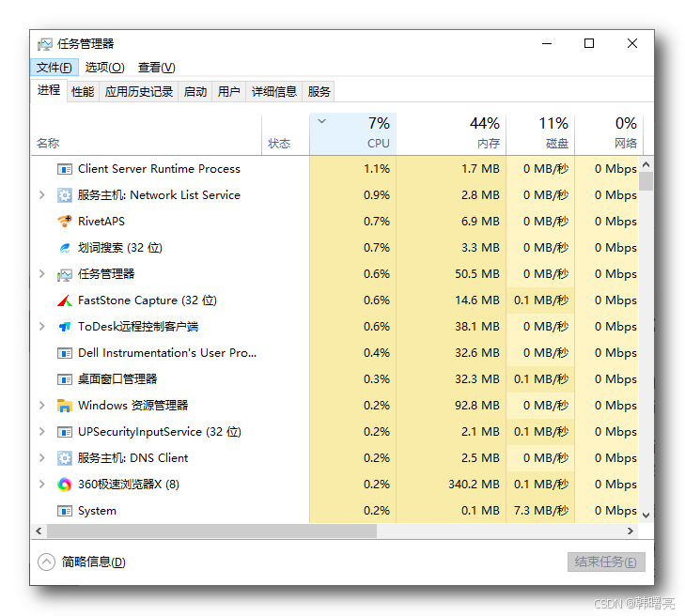Expand the DNS Client service group

(x=42, y=458)
